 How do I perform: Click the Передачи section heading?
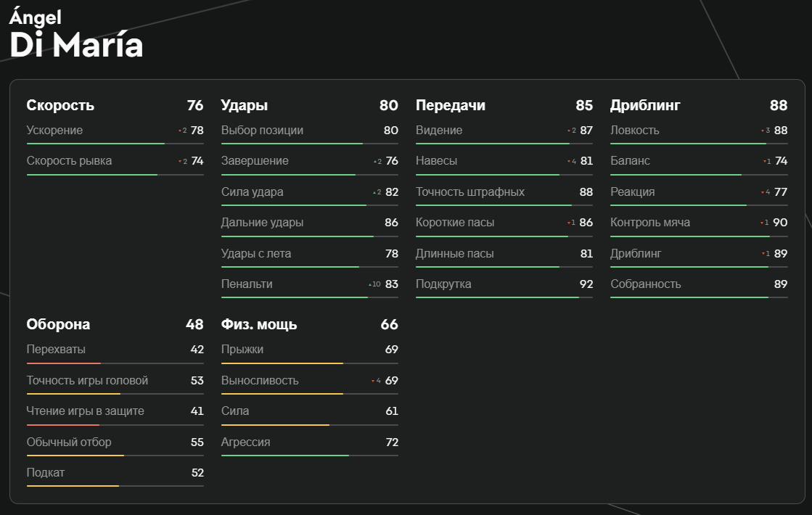tap(451, 105)
